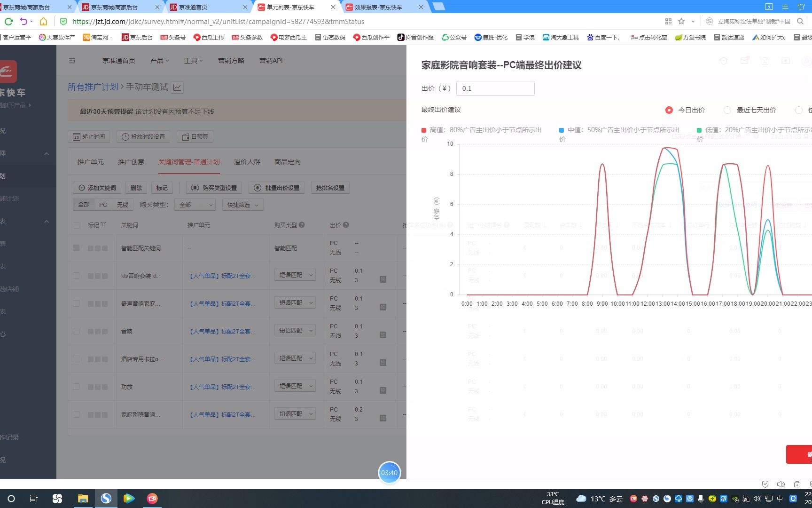812x508 pixels.
Task: Click the Sogou browser icon in taskbar
Action: pos(106,499)
